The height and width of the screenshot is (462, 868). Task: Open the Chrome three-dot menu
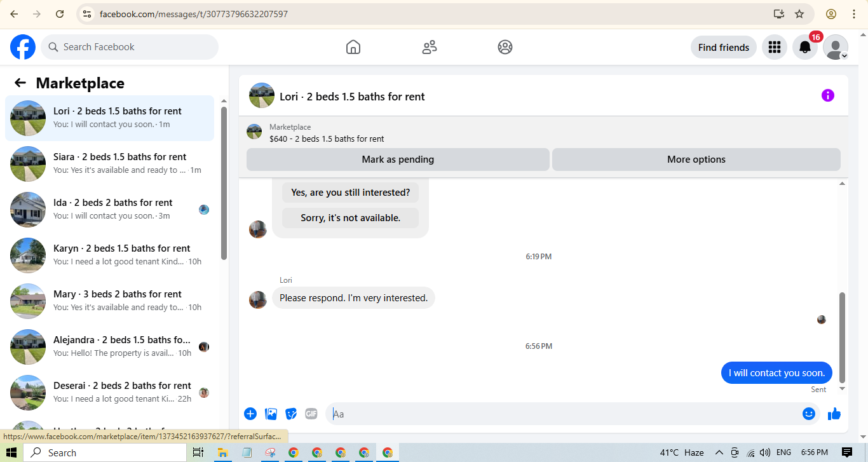tap(853, 14)
